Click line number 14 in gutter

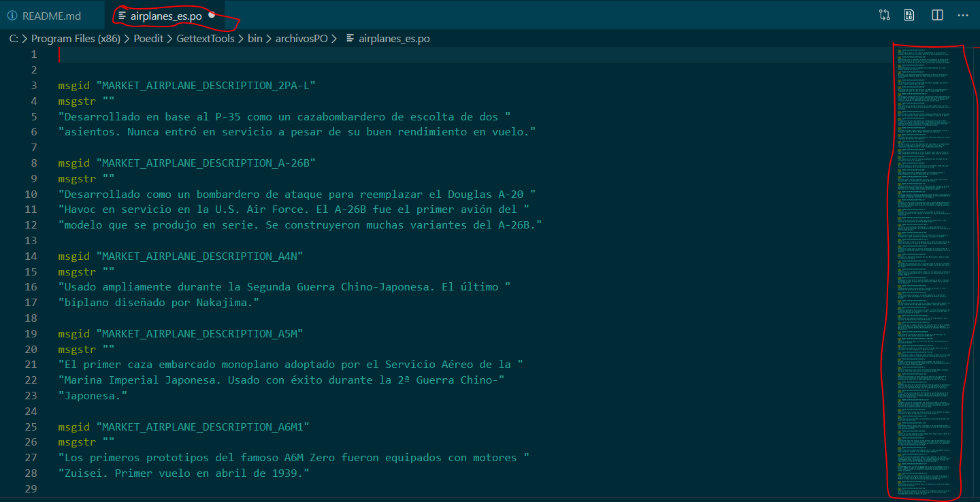pyautogui.click(x=30, y=256)
